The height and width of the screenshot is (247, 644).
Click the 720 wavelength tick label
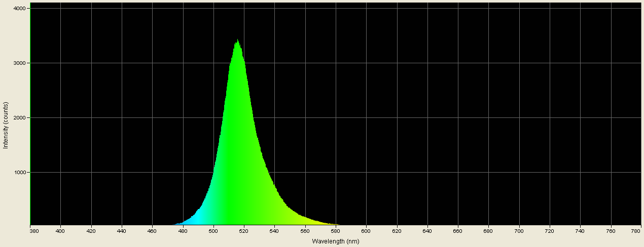coord(550,231)
